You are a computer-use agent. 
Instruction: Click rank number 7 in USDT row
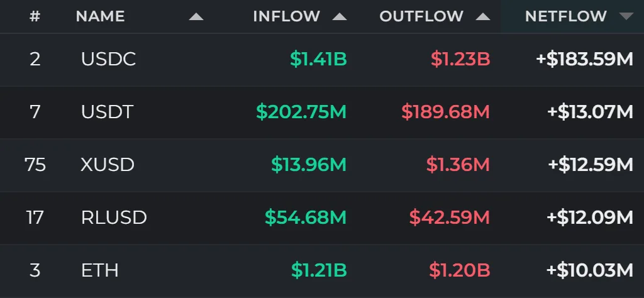pos(35,112)
